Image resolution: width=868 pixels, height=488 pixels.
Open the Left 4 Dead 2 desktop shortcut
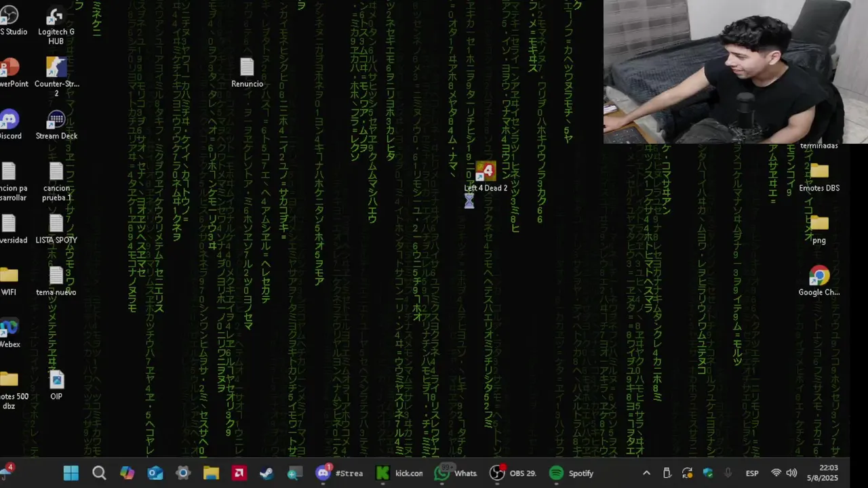coord(486,177)
